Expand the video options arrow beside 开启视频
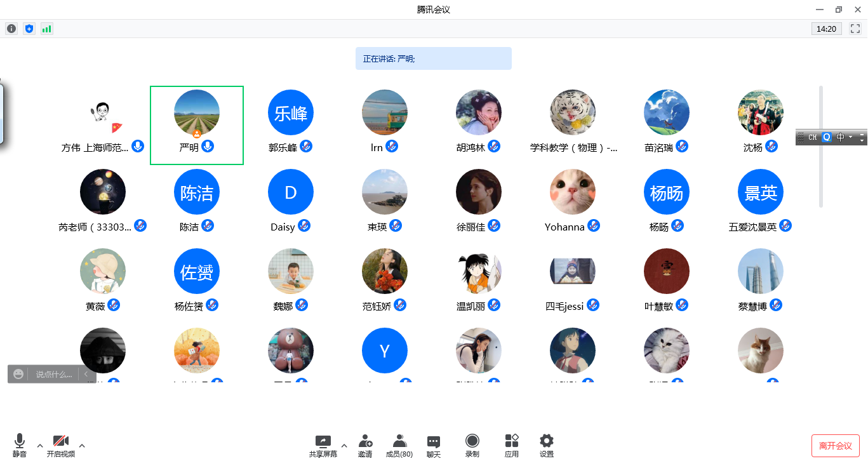This screenshot has height=461, width=868. point(81,445)
